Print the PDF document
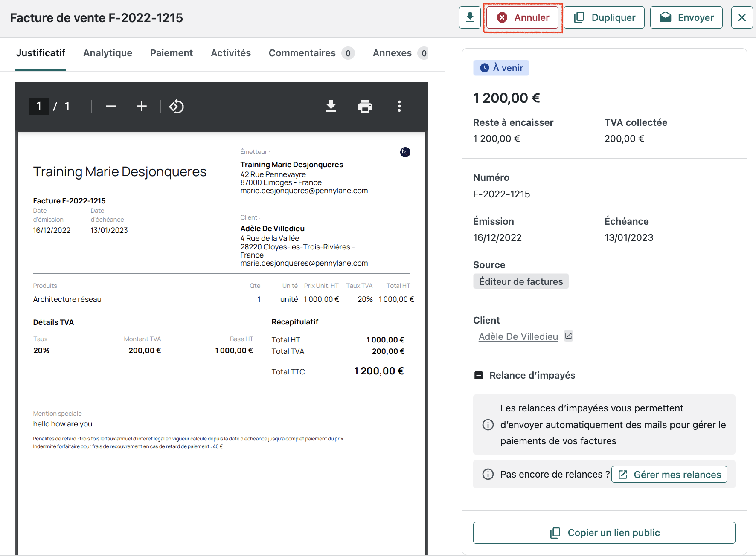Viewport: 756px width, 556px height. (x=365, y=106)
